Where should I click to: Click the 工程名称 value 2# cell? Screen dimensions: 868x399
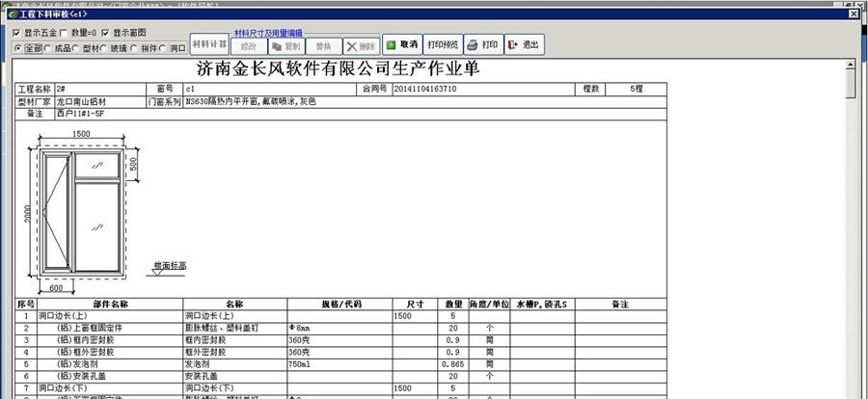point(100,89)
